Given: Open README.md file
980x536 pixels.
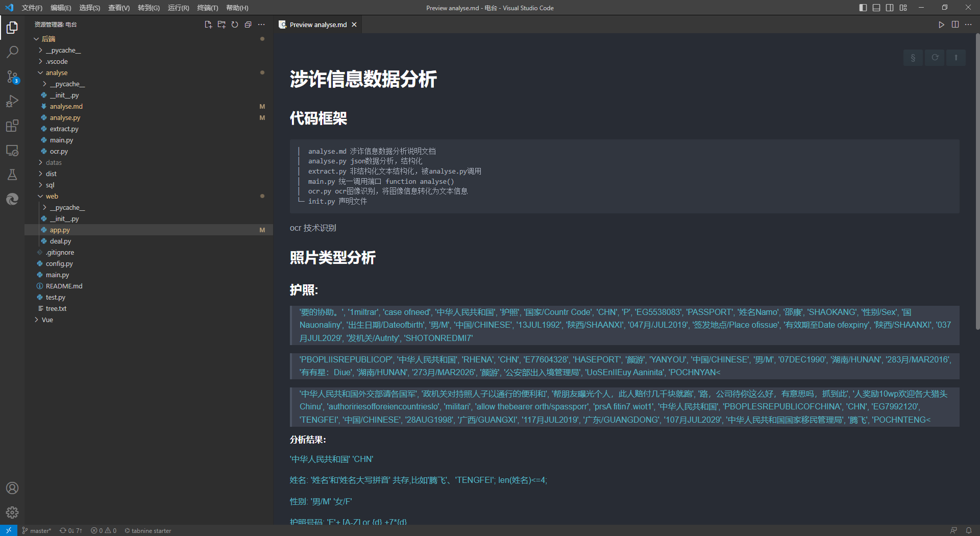Looking at the screenshot, I should [x=149, y=286].
